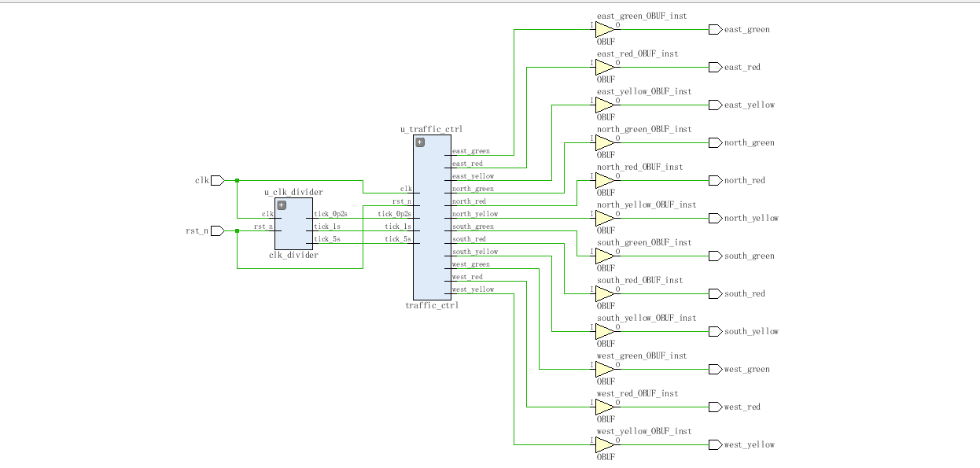Click the rst_n input port symbol
Screen dimensions: 980x468
(x=218, y=231)
